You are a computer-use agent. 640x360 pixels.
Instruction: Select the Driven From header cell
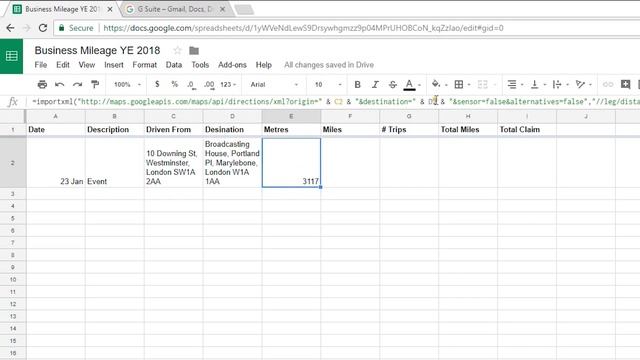(x=173, y=130)
